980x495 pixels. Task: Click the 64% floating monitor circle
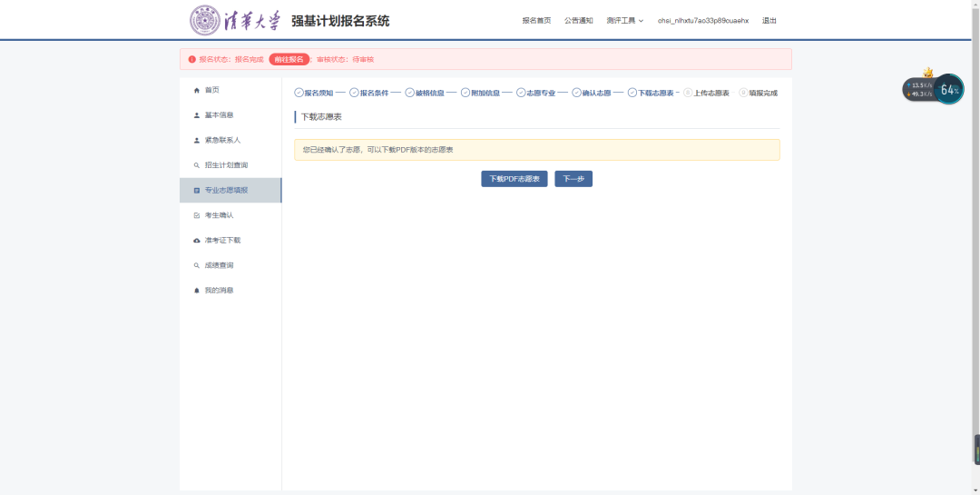coord(949,90)
